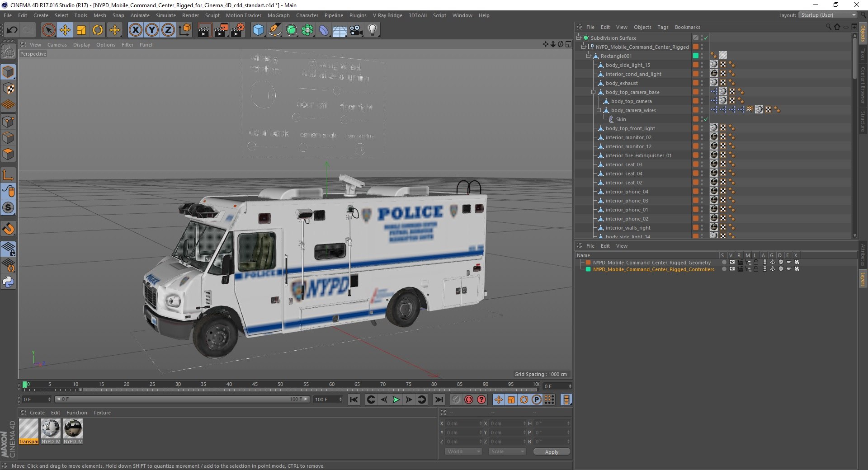Viewport: 868px width, 470px height.
Task: Go to start of animation
Action: point(354,399)
